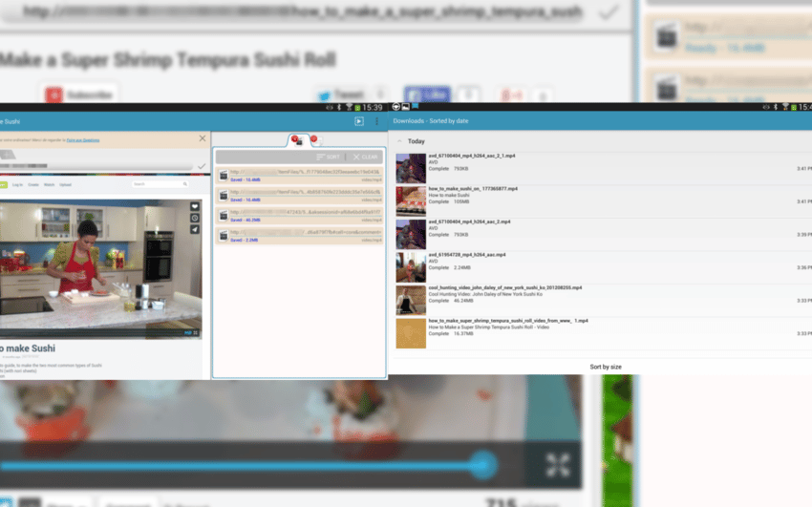Viewport: 812px width, 507px height.
Task: Click the large checkmark beside the background URL bar
Action: click(x=608, y=11)
